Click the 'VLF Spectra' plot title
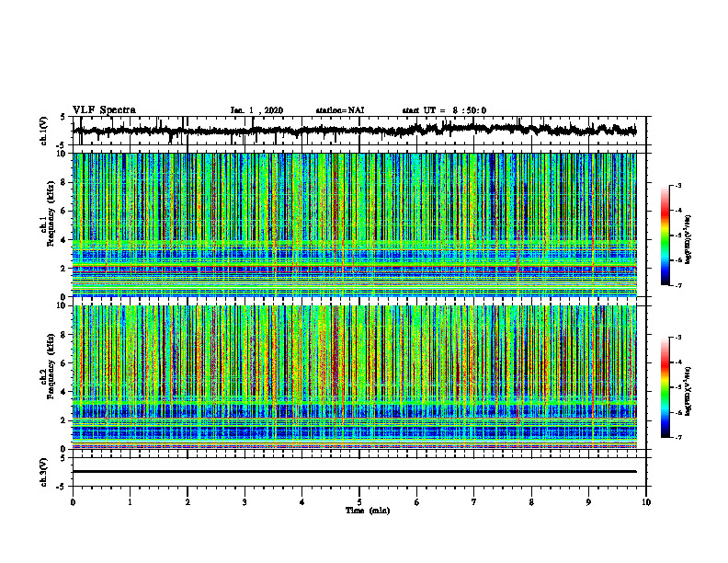728x563 pixels. coord(104,109)
